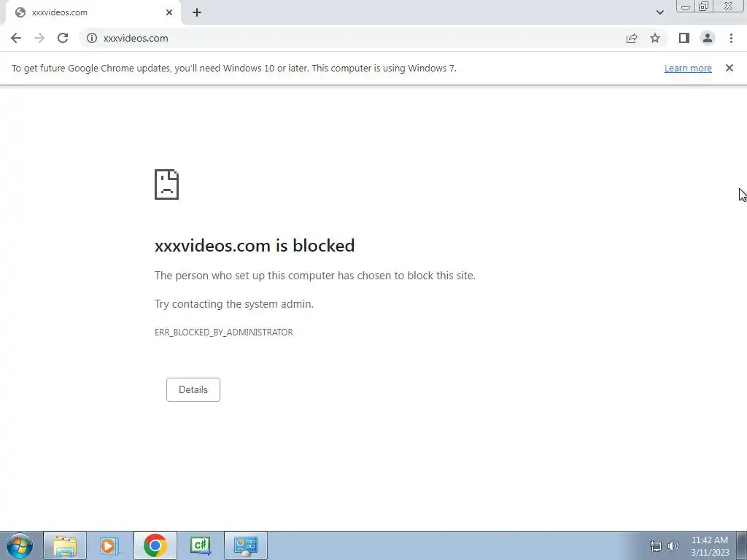Launch Windows Media Player from taskbar

[109, 545]
